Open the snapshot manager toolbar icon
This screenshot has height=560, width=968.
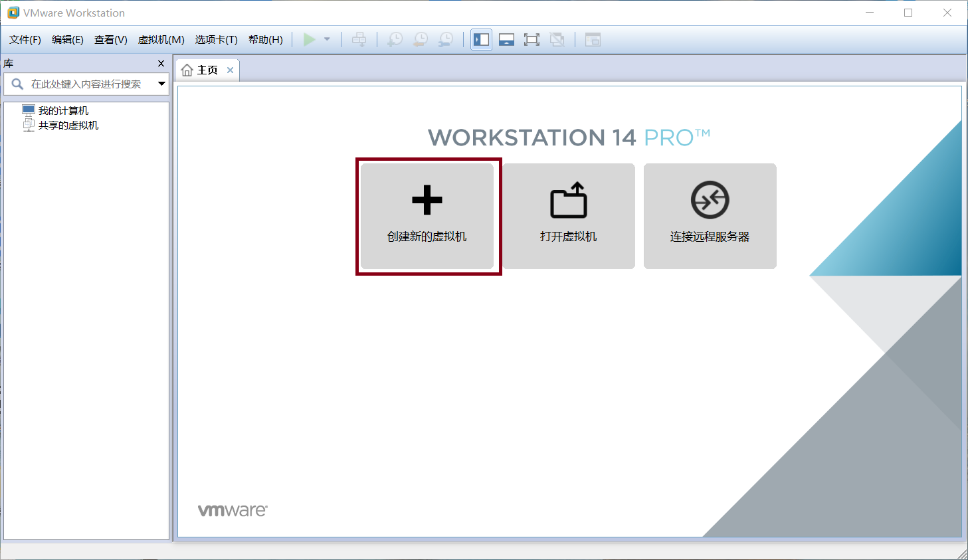446,40
